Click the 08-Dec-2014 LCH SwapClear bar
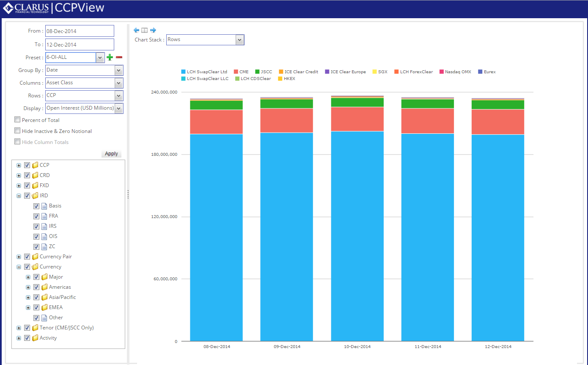Viewport: 588px width, 365px height. click(216, 238)
